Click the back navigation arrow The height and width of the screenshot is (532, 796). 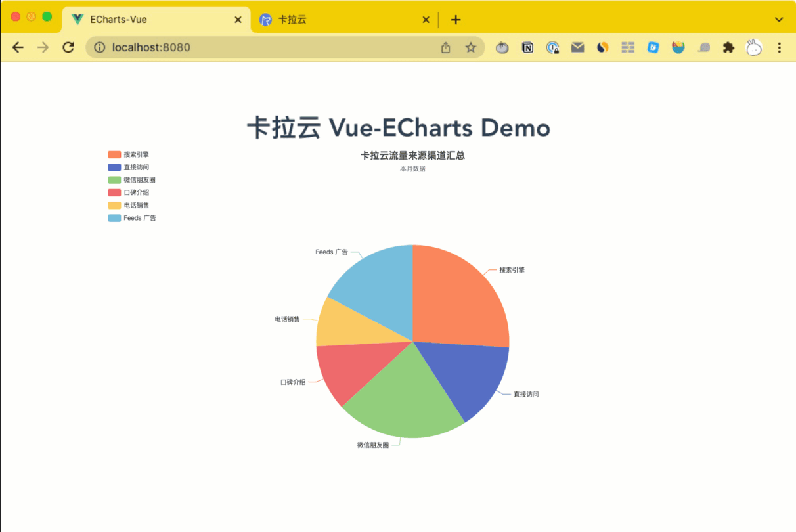tap(18, 47)
